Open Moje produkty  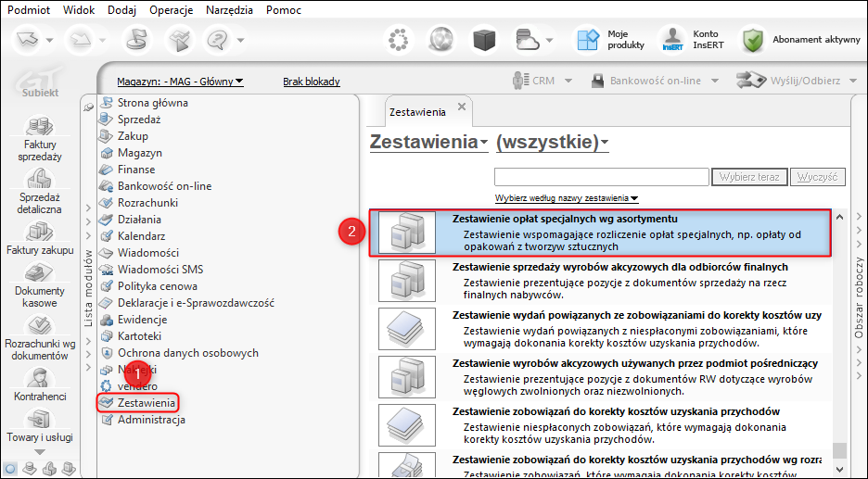click(611, 40)
